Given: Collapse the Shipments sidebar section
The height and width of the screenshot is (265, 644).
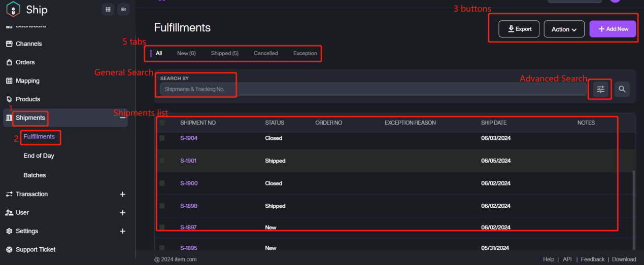Looking at the screenshot, I should [x=122, y=118].
